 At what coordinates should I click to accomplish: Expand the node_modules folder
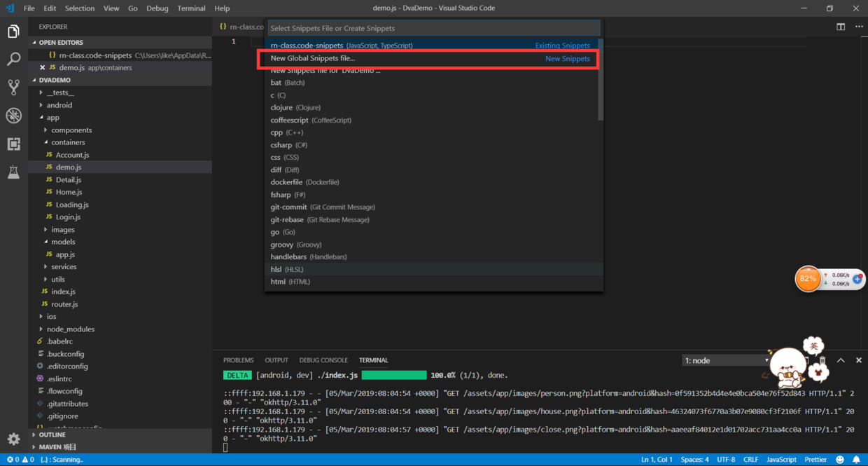point(71,329)
